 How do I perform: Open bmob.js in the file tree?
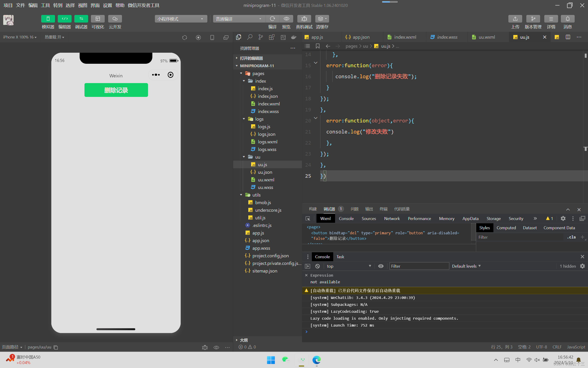click(263, 203)
